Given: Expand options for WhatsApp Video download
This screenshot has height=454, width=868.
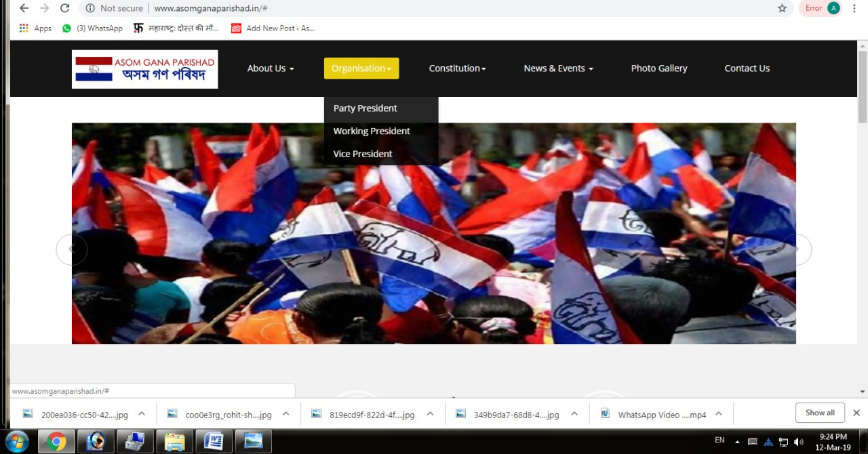Looking at the screenshot, I should [719, 414].
